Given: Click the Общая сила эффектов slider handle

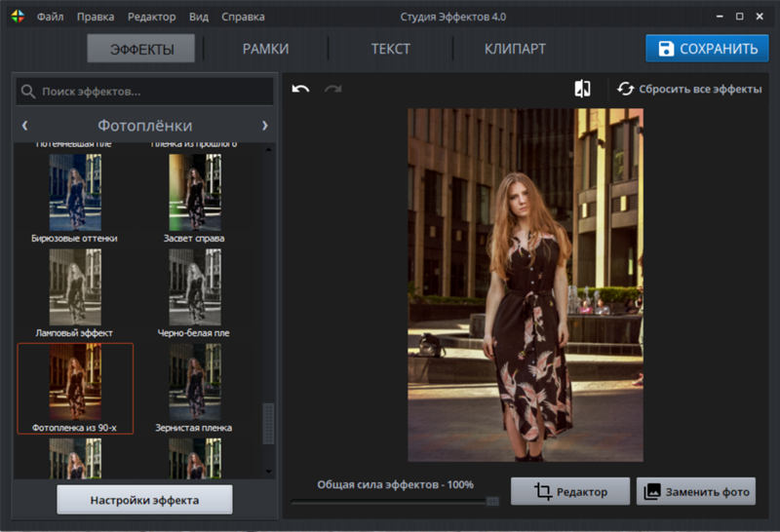Looking at the screenshot, I should coord(492,501).
